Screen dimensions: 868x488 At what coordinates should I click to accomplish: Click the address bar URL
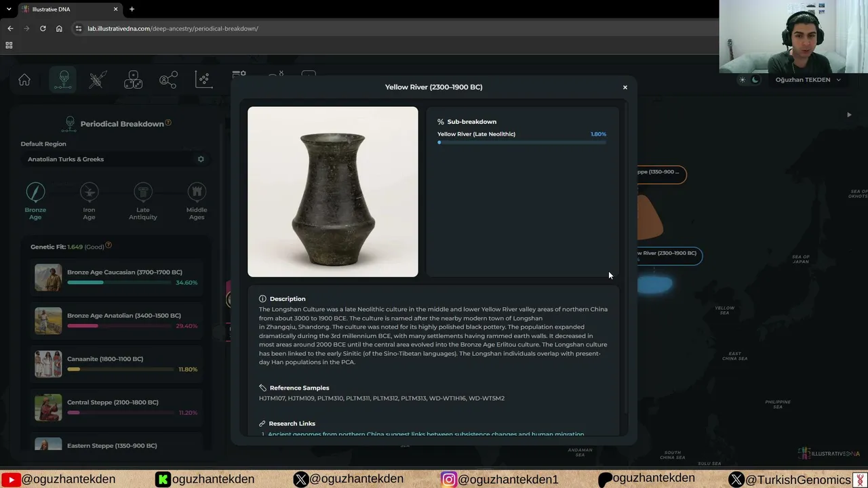pyautogui.click(x=173, y=28)
